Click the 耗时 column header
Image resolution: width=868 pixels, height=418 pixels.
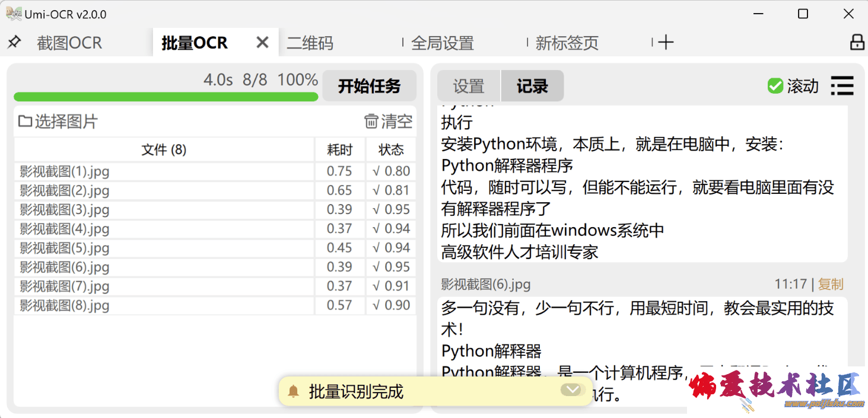pyautogui.click(x=339, y=150)
